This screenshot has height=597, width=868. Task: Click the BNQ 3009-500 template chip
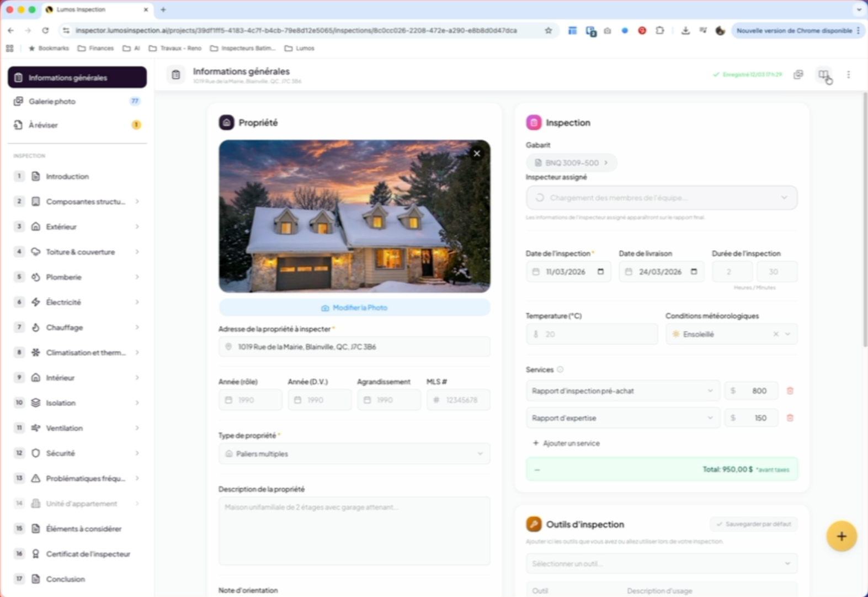571,163
